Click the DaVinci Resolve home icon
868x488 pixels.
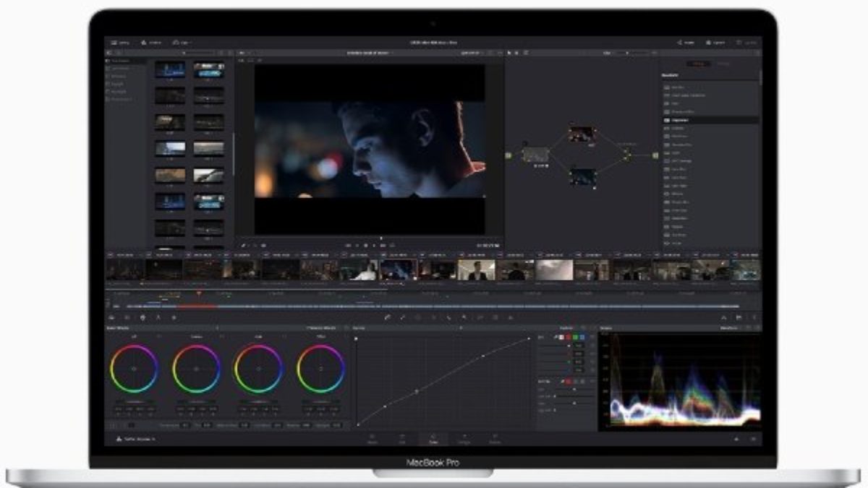point(737,439)
